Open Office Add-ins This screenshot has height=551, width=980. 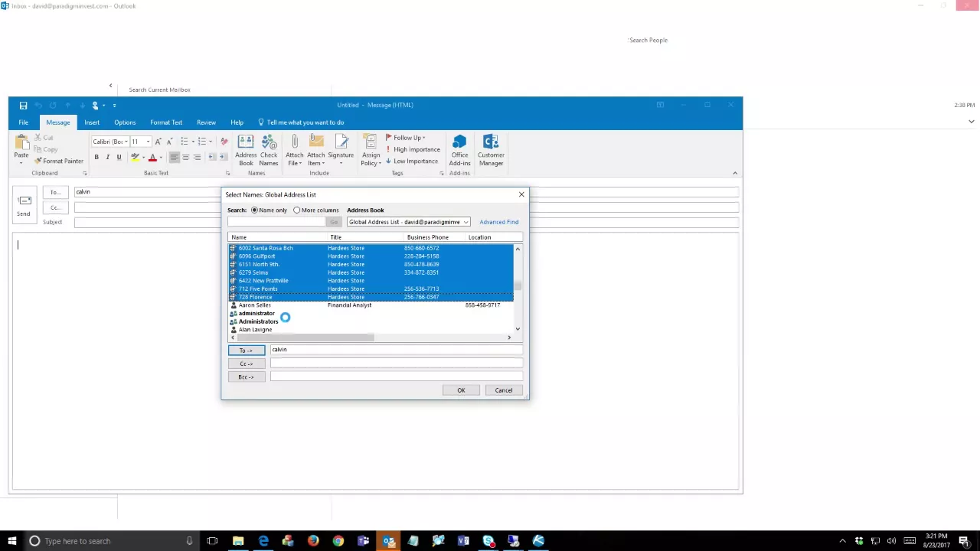(459, 150)
